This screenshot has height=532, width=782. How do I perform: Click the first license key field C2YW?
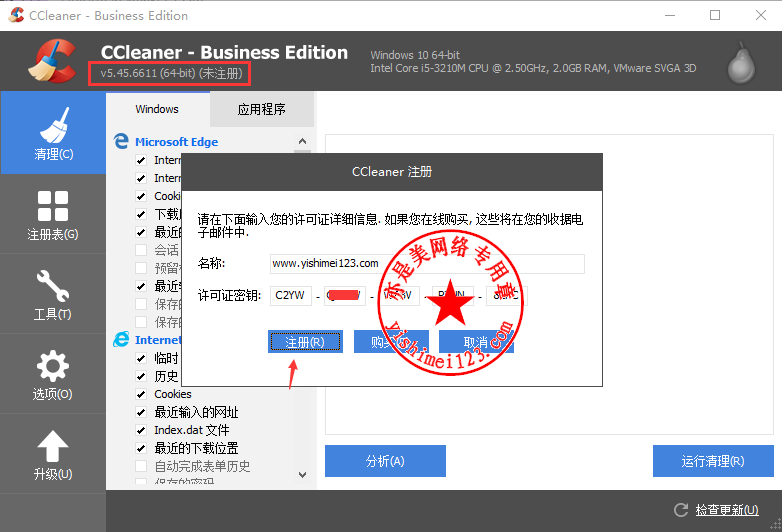(x=291, y=296)
